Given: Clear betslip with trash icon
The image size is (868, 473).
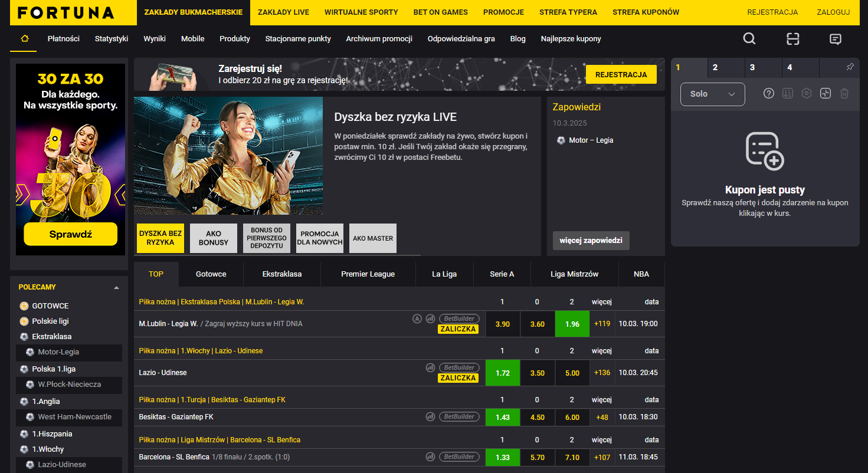Looking at the screenshot, I should [844, 93].
